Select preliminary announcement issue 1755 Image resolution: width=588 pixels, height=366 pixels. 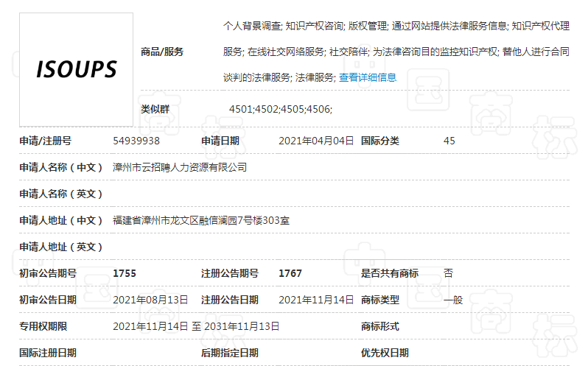tap(125, 273)
